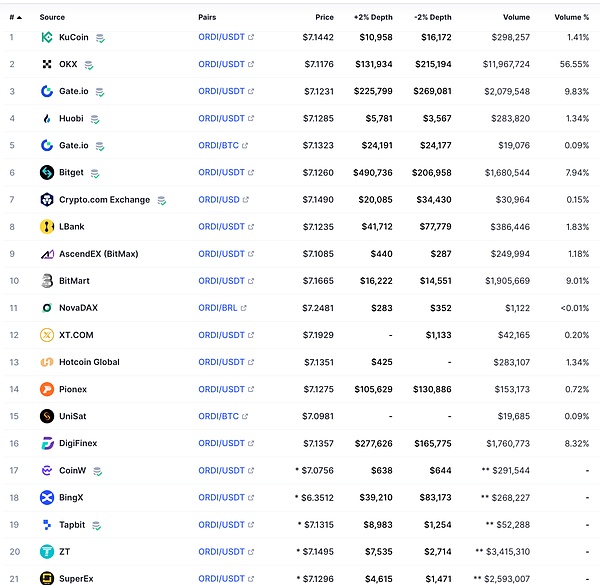The height and width of the screenshot is (585, 600).
Task: Click BingX price $6.3512
Action: point(317,498)
